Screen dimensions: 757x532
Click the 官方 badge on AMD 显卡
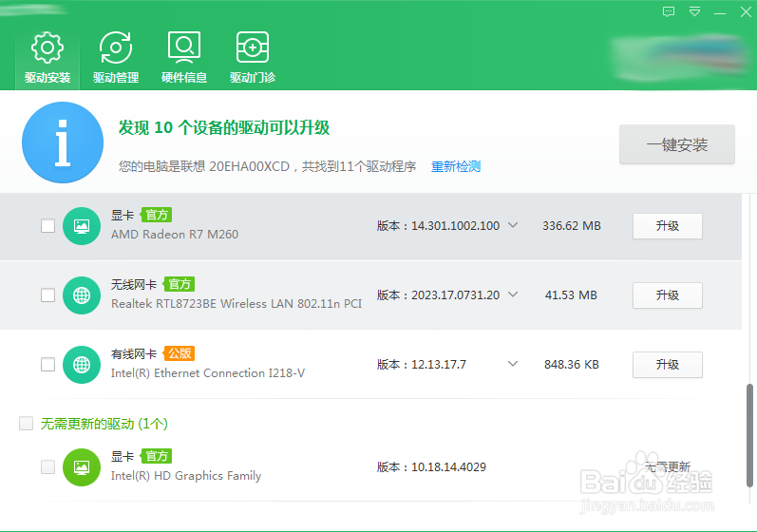pos(157,215)
